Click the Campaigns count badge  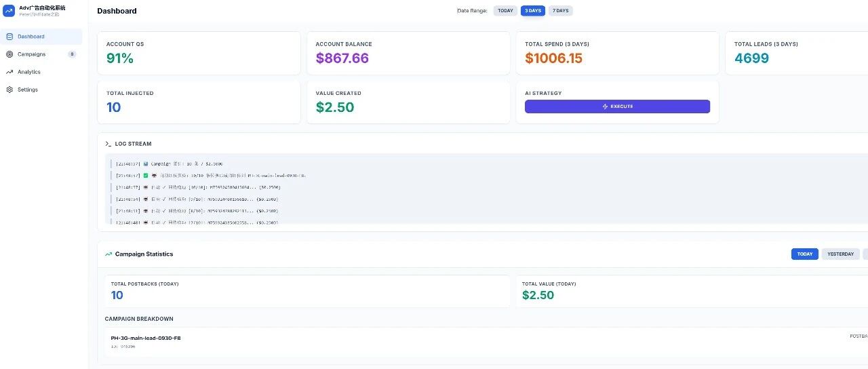(72, 54)
